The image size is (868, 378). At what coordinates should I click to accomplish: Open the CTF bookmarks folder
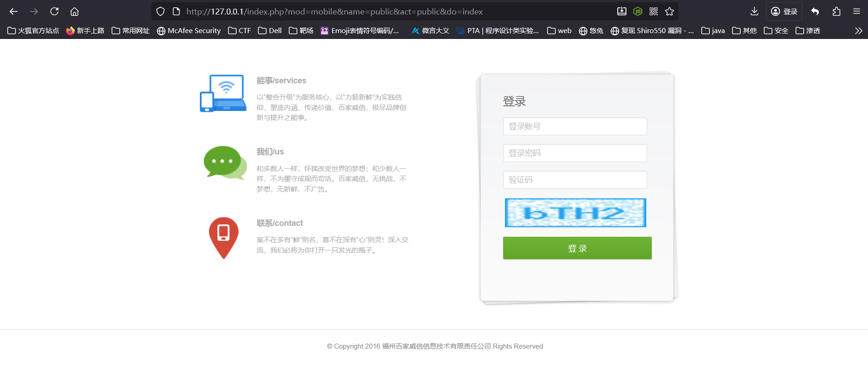[239, 31]
